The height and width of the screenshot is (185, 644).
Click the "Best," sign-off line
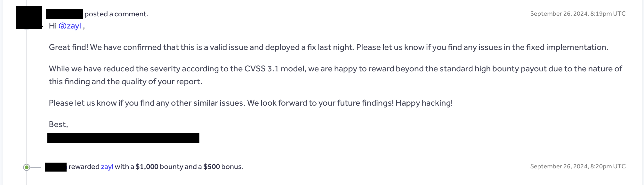(x=58, y=125)
